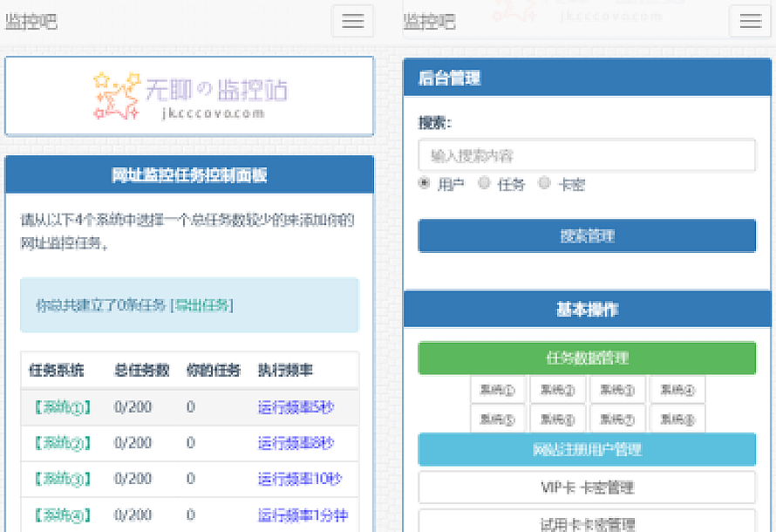776x532 pixels.
Task: Select 系统⑧ under task data management
Action: click(677, 419)
